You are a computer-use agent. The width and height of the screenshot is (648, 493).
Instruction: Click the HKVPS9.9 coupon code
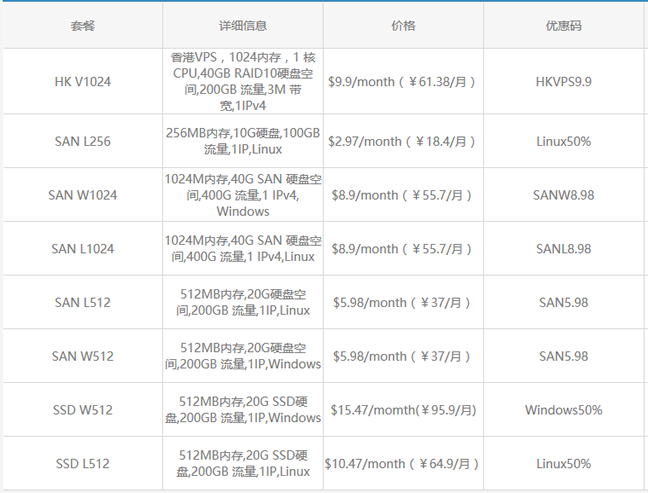pyautogui.click(x=563, y=81)
